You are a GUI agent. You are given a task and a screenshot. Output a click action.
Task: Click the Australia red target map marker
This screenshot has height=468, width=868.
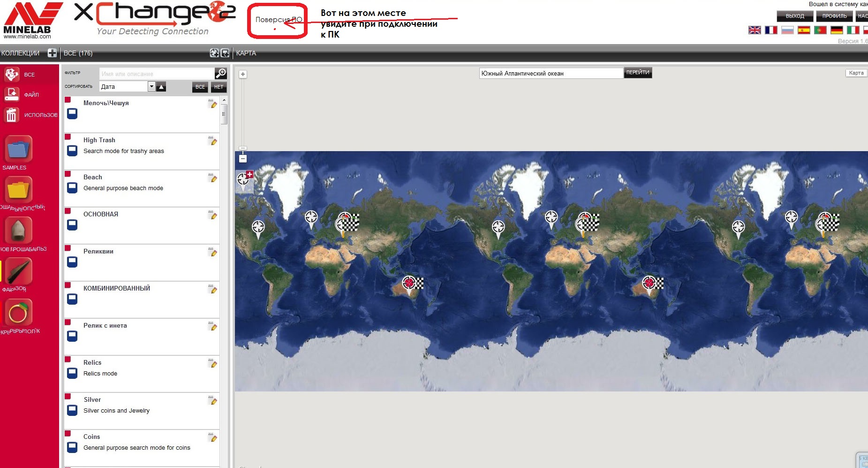pos(409,283)
